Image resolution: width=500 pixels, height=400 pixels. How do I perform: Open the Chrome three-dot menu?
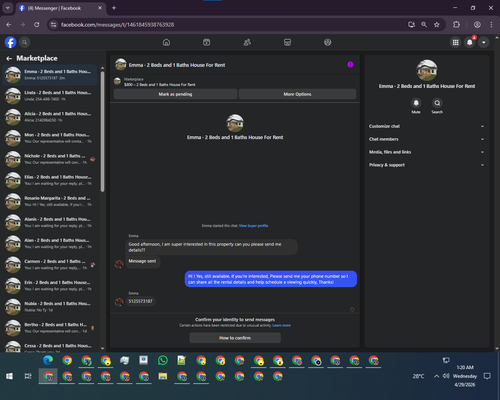[x=491, y=25]
